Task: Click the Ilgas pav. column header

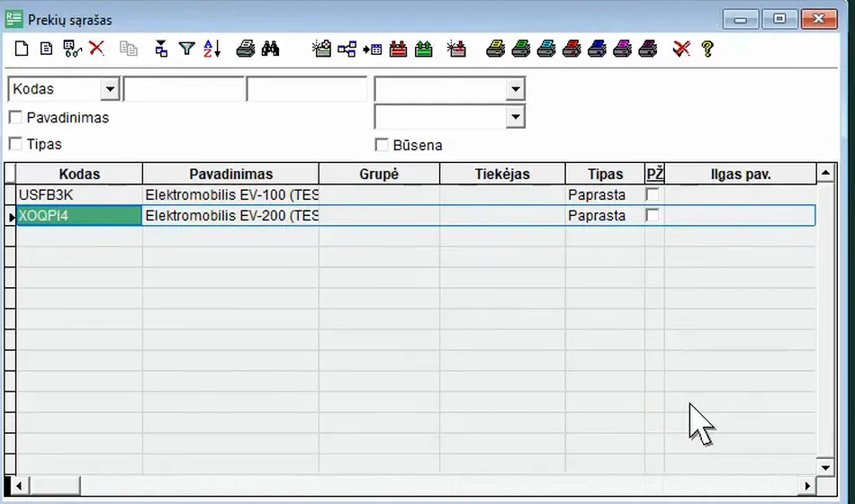Action: tap(741, 174)
